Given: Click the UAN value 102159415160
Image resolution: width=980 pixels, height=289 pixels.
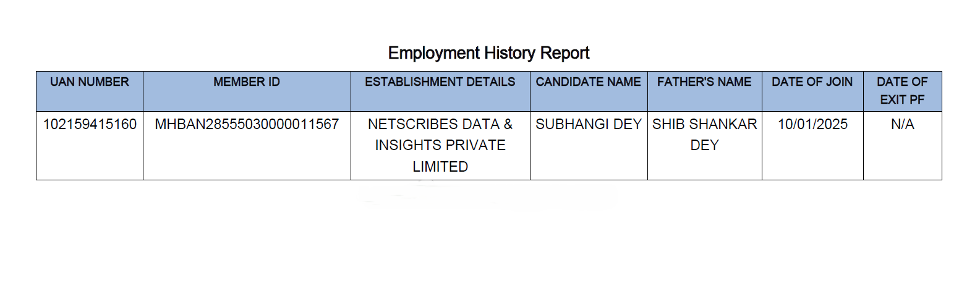Looking at the screenshot, I should point(90,124).
